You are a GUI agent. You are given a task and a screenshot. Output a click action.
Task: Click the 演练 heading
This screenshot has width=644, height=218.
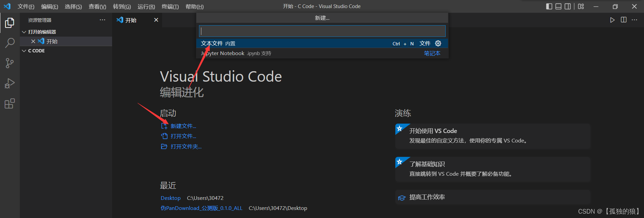pos(403,113)
